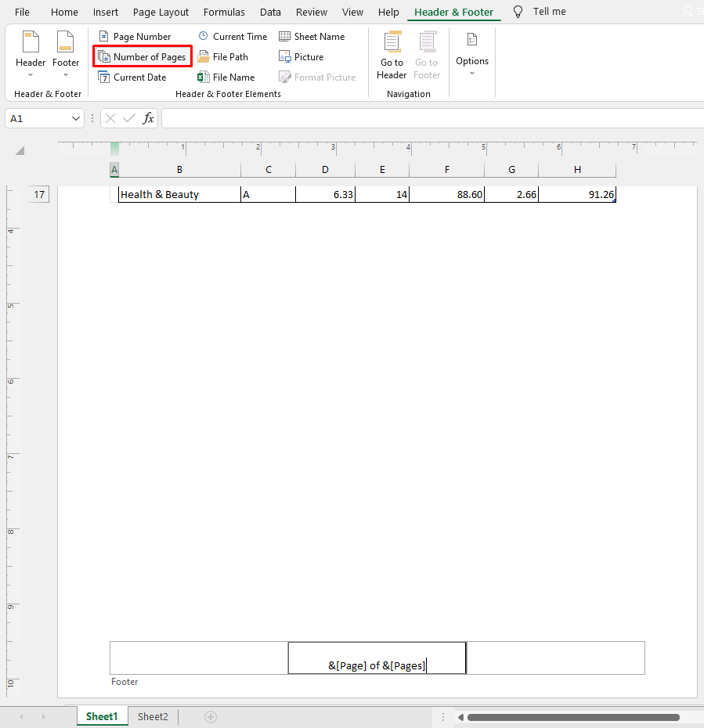704x728 pixels.
Task: Insert a Picture into the footer
Action: pos(301,56)
